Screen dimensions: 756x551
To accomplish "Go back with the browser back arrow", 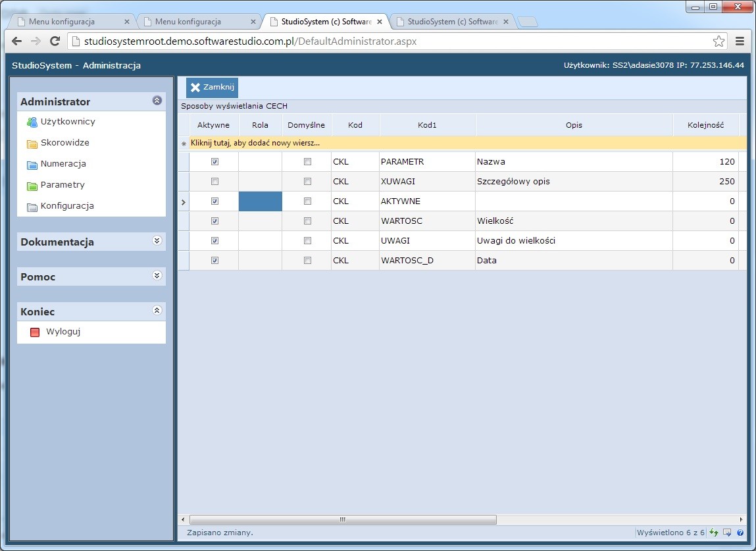I will click(17, 41).
